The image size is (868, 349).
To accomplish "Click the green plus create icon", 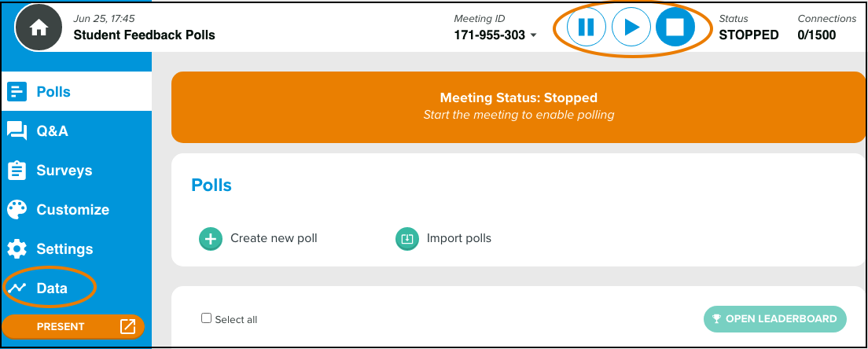I will click(211, 239).
